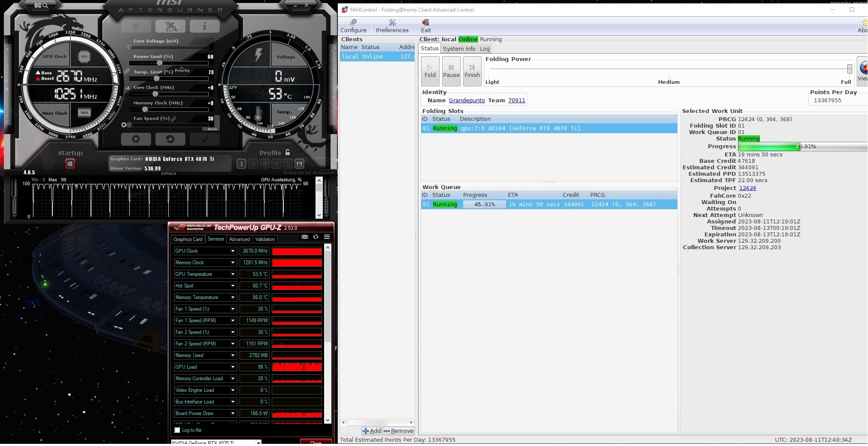
Task: Click the Description column header in Folding Slots
Action: click(567, 119)
